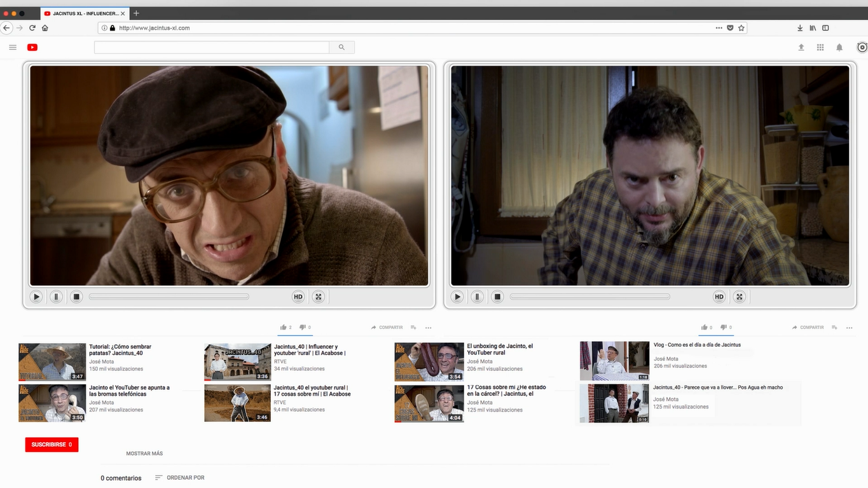Open the three-dot more options under left video
Screen dimensions: 868x488
pyautogui.click(x=428, y=328)
